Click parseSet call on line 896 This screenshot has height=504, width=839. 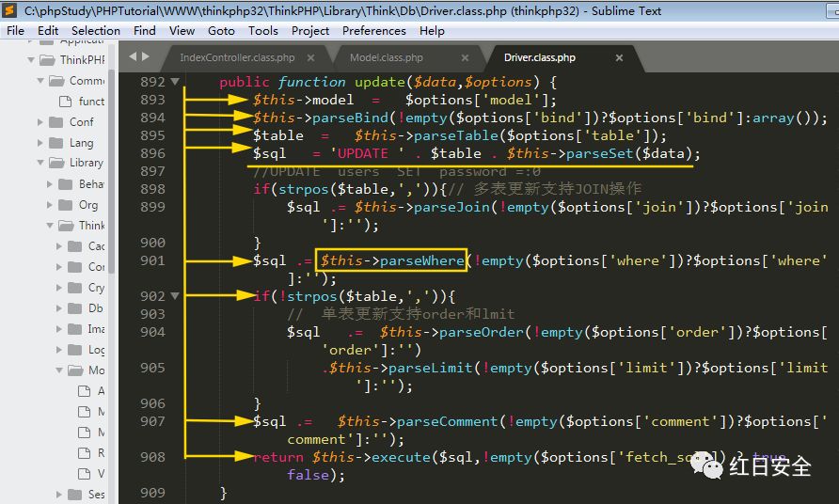pos(599,153)
